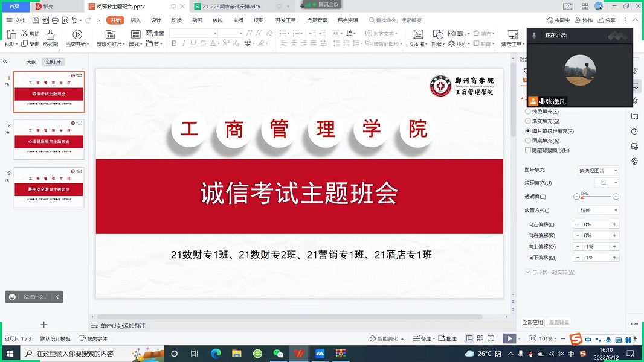Click the Apply to All (全部应用) button
The image size is (644, 362).
coord(532,322)
